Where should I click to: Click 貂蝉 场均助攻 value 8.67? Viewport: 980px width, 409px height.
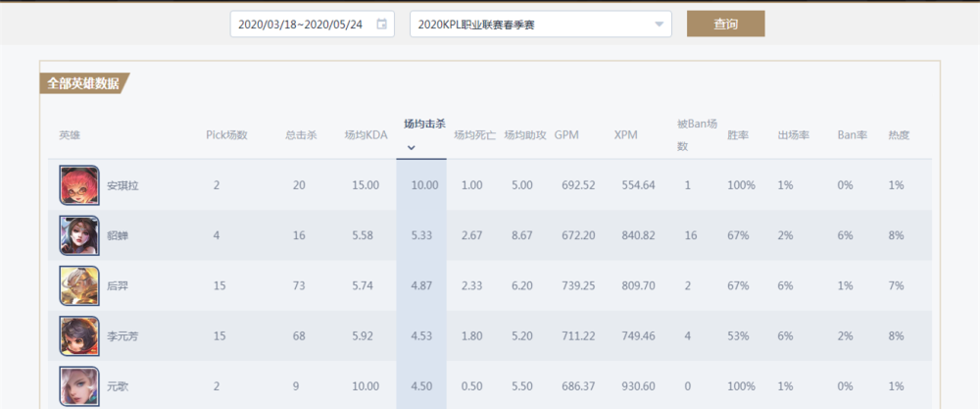coord(522,235)
